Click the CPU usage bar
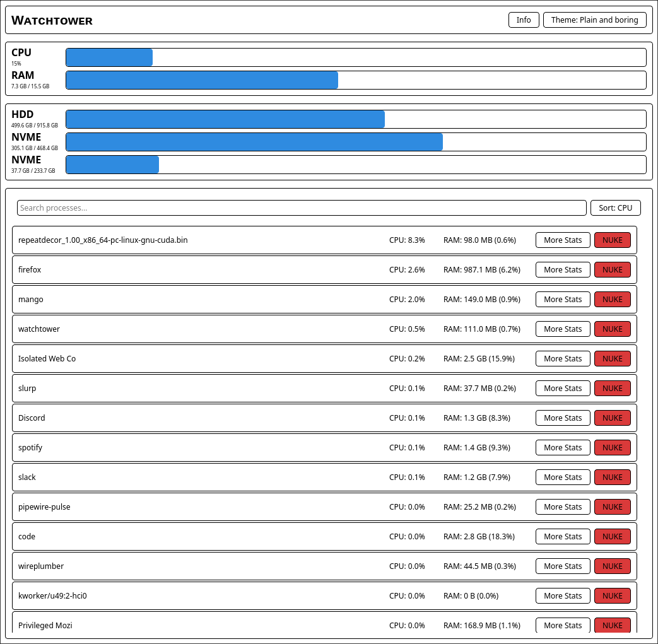 coord(356,57)
